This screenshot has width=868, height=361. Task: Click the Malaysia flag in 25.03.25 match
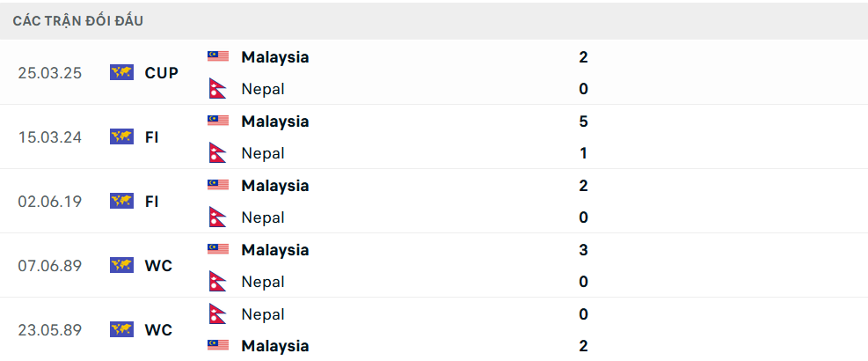coord(218,56)
